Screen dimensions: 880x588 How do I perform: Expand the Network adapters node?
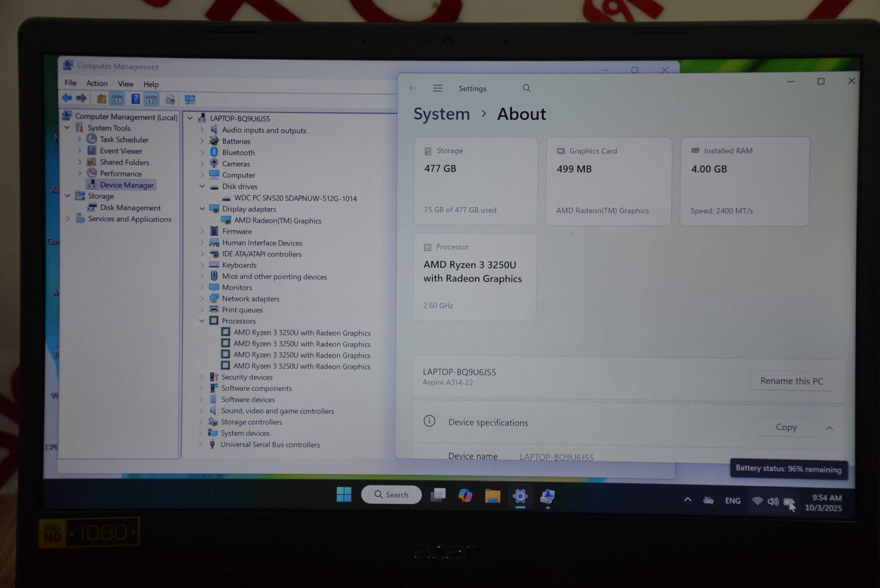pos(202,299)
